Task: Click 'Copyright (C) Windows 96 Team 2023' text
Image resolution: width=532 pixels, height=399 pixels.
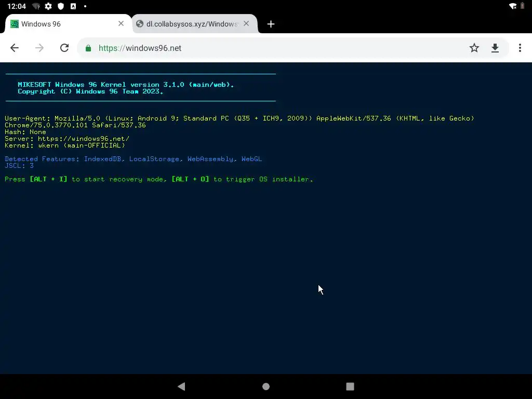Action: click(90, 91)
